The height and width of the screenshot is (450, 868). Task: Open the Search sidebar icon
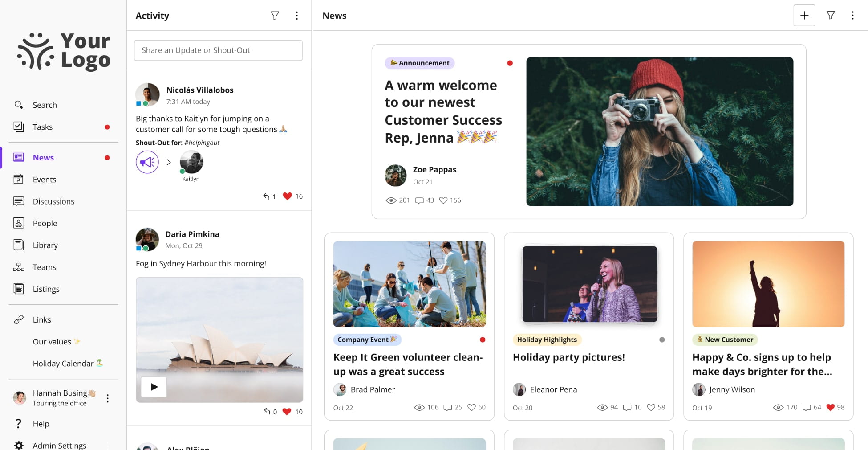(x=19, y=105)
